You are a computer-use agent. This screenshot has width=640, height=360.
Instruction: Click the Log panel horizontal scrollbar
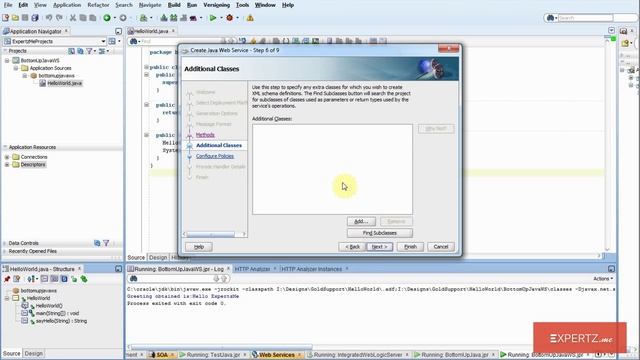221,347
